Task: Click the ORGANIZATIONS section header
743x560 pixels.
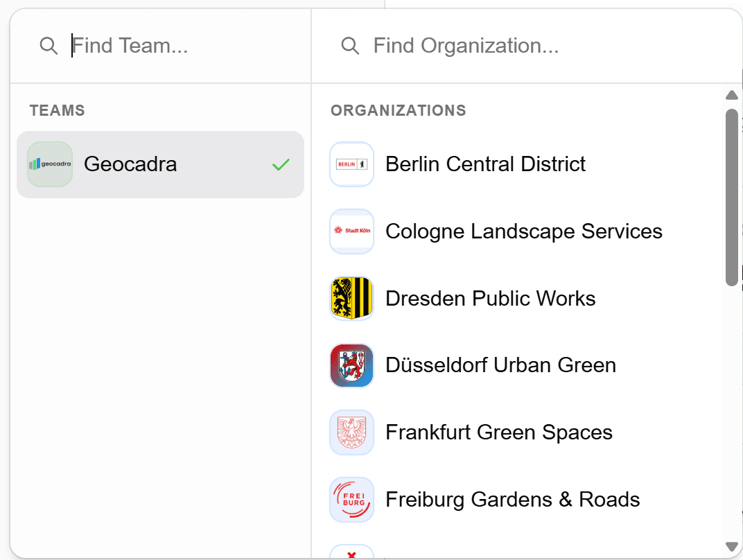Action: pos(399,110)
